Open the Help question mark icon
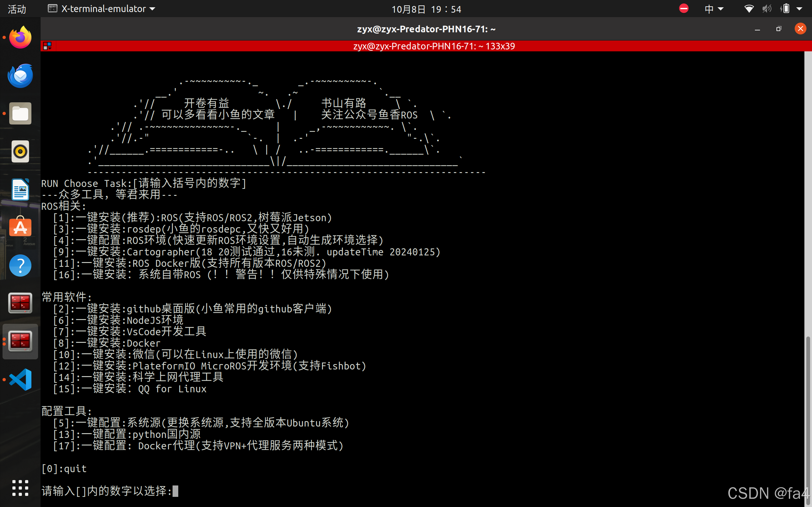The image size is (812, 507). [x=20, y=266]
